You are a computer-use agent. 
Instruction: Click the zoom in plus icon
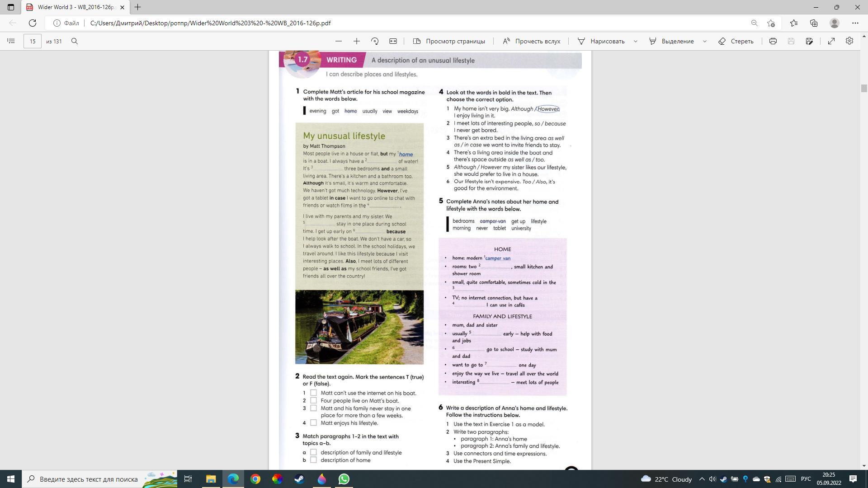tap(357, 41)
